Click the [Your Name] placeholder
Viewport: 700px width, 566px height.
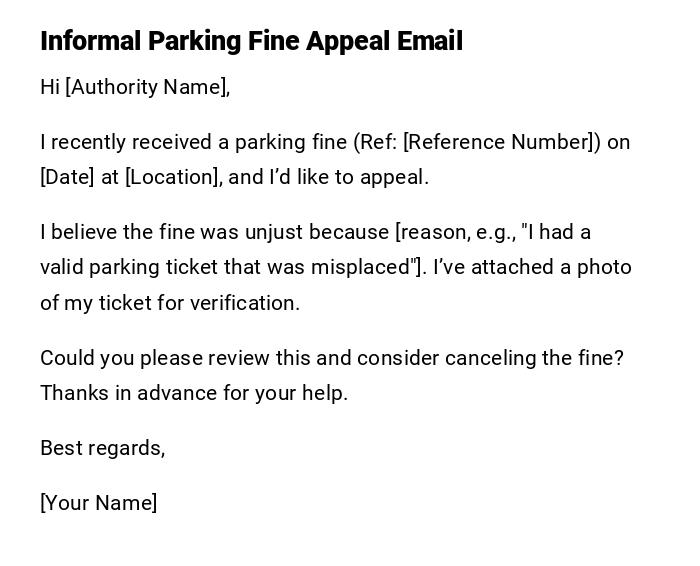98,503
